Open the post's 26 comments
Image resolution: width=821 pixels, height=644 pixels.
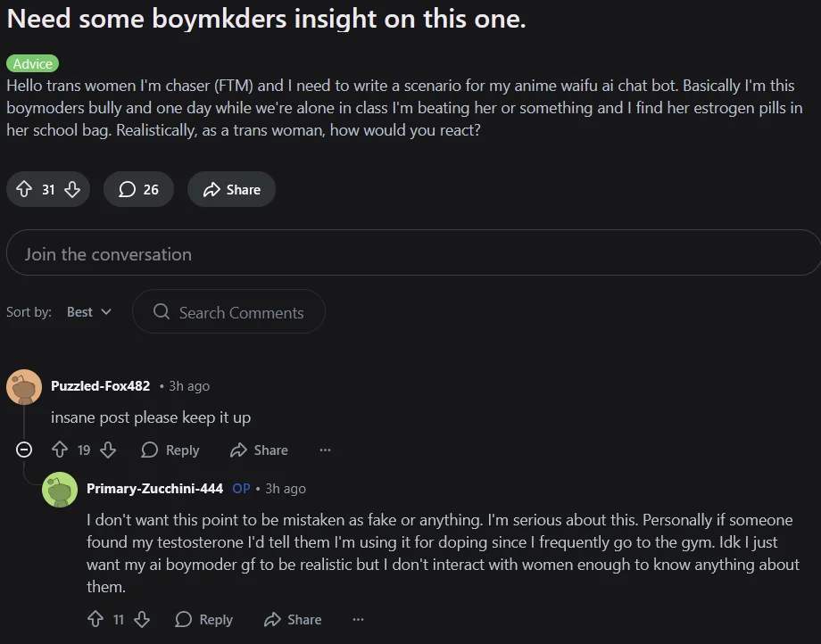pos(138,189)
